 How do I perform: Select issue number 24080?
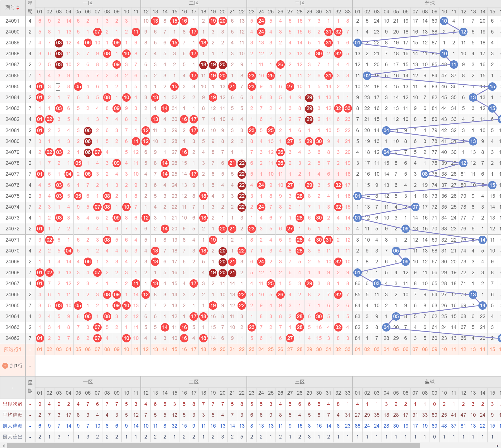click(13, 141)
